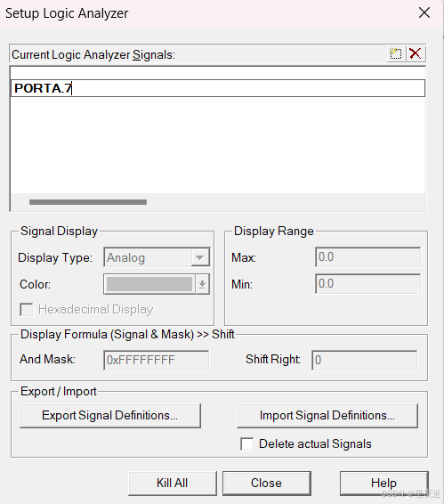444x504 pixels.
Task: Toggle the Hexadecimal Display checkbox
Action: tap(27, 310)
